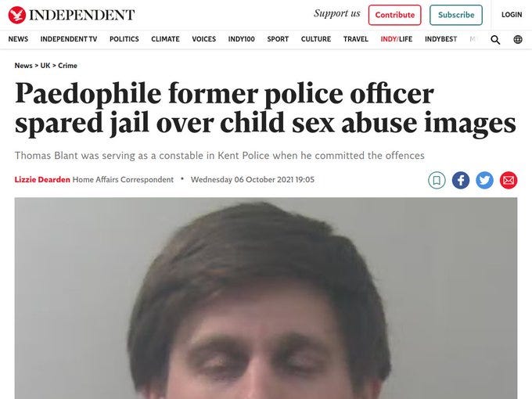This screenshot has height=399, width=532.
Task: Open the search magnifier icon
Action: pos(495,40)
